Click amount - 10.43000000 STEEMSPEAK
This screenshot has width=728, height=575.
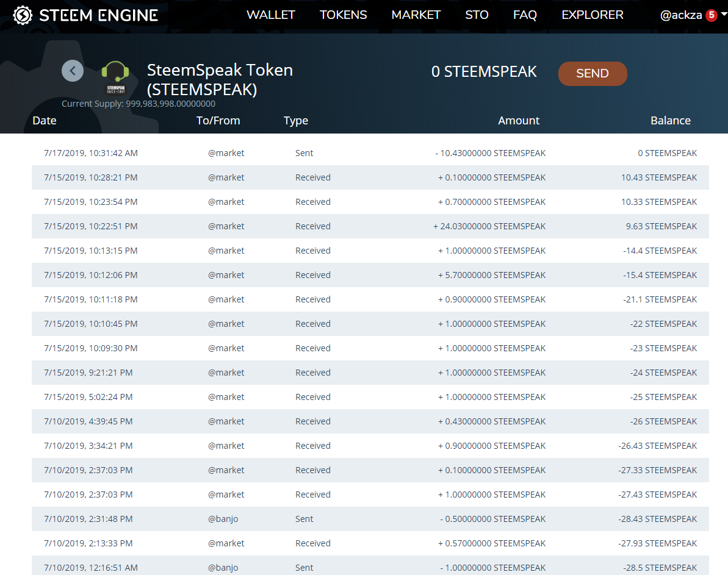pyautogui.click(x=490, y=153)
